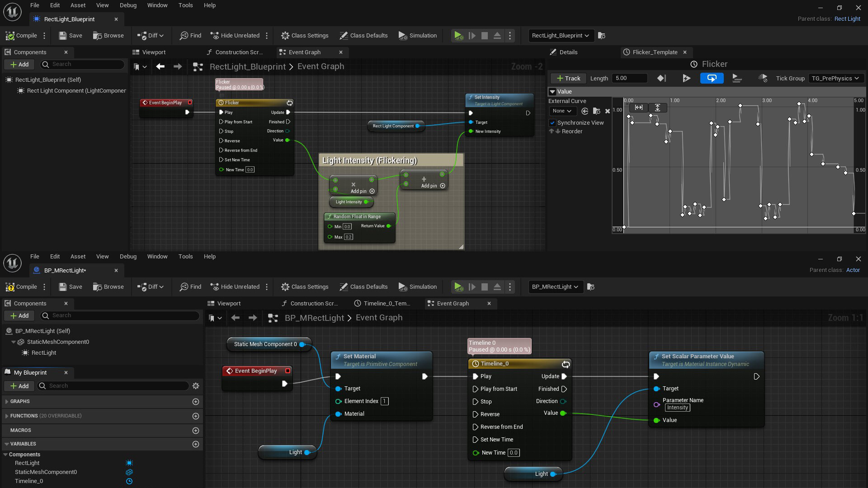Click the Zoom to fit vertical icon
The image size is (868, 488).
tap(657, 108)
